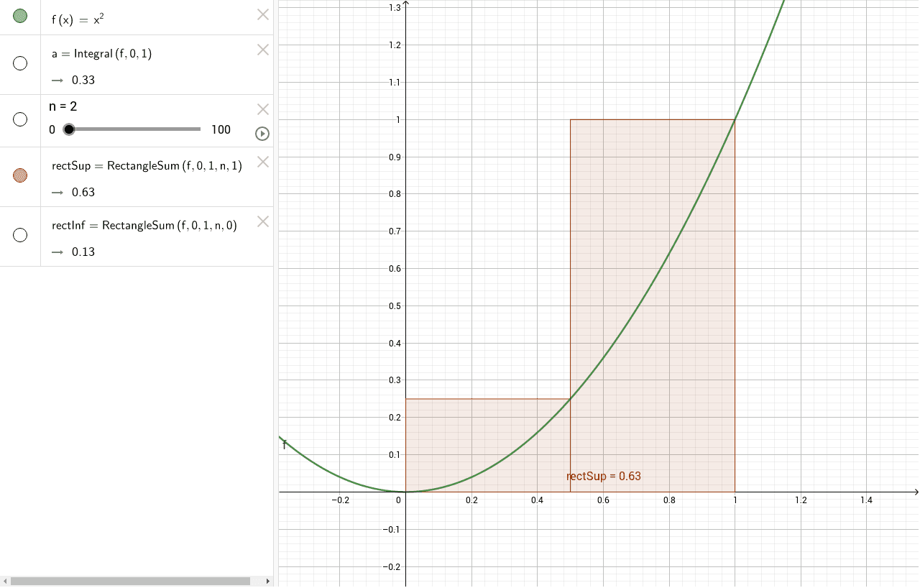The width and height of the screenshot is (920, 588).
Task: Delete the n = 2 slider row
Action: pyautogui.click(x=262, y=109)
